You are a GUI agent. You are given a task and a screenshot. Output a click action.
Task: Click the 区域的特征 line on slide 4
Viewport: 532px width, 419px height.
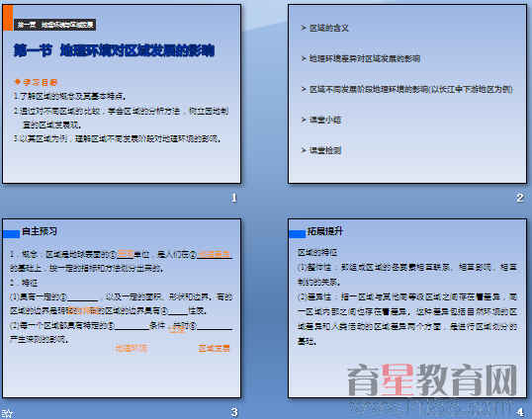click(x=317, y=252)
